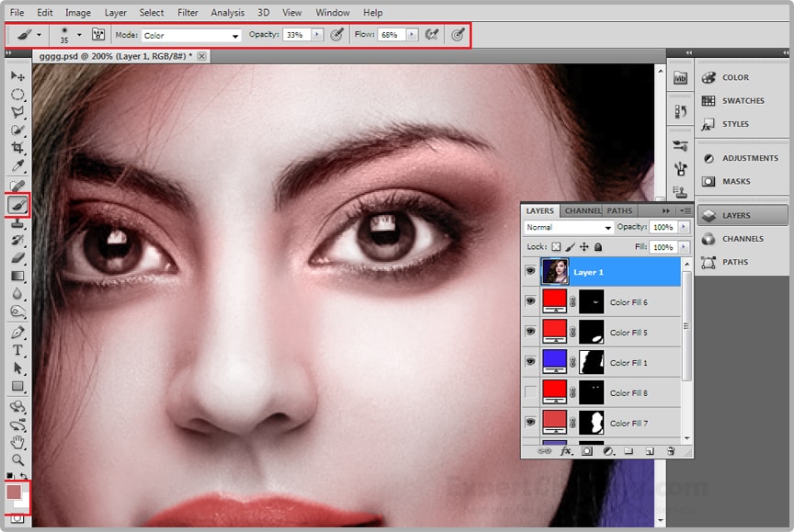Hide the Color Fill 6 layer
Viewport: 794px width, 532px height.
coord(530,302)
